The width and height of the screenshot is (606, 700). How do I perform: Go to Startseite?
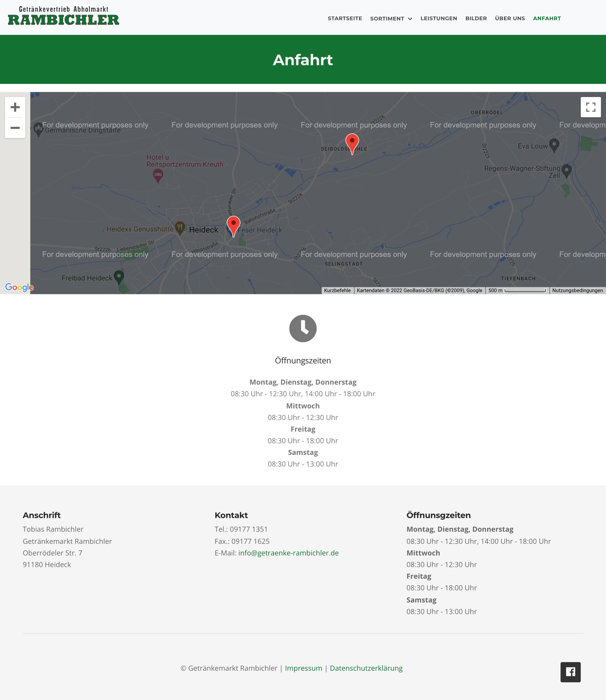click(x=345, y=18)
